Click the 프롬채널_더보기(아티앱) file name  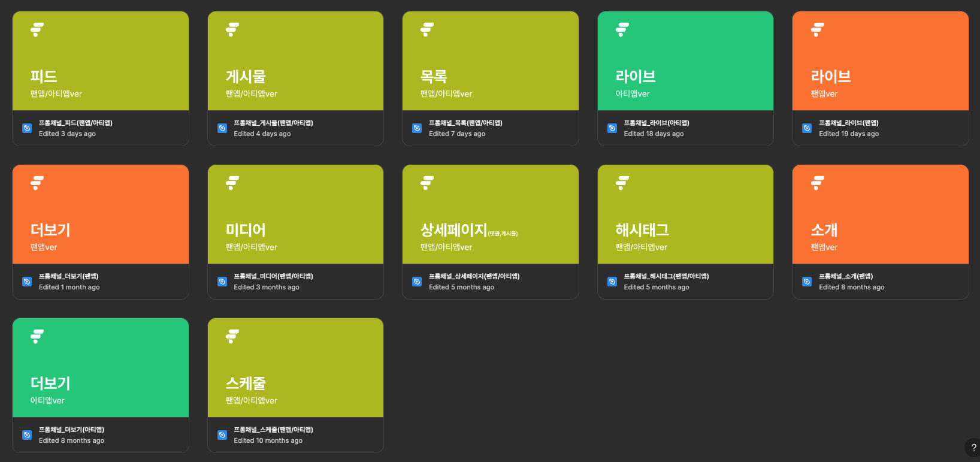tap(71, 430)
